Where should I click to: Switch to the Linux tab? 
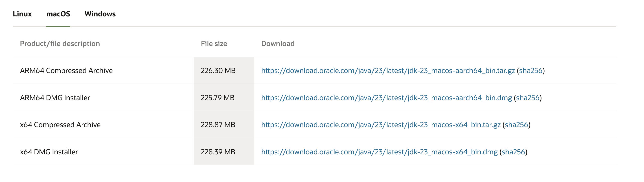coord(22,14)
